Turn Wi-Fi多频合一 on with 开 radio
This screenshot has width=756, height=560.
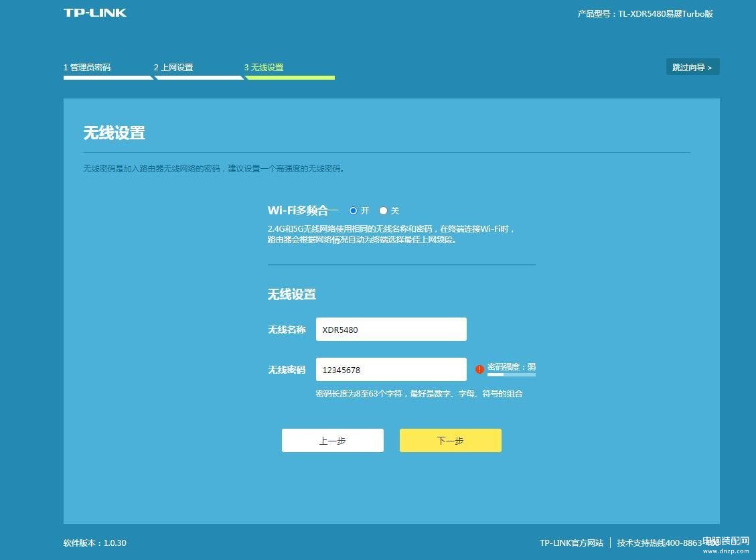coord(354,211)
